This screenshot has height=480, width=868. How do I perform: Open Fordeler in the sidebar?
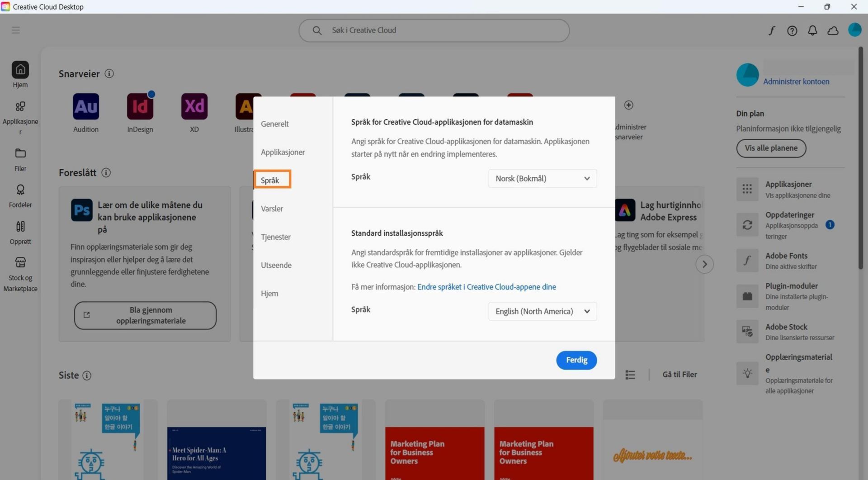pyautogui.click(x=20, y=196)
